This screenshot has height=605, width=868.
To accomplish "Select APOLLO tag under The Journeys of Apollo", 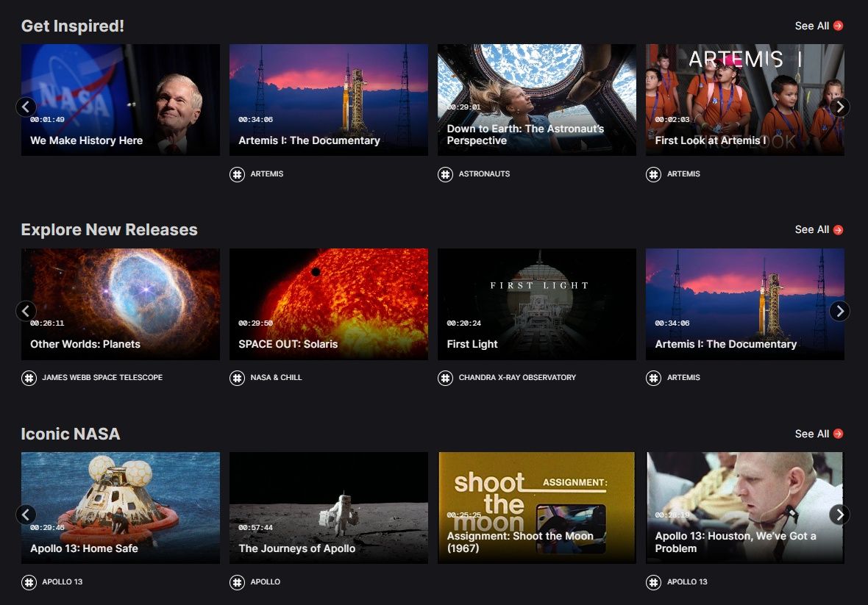I will pos(265,581).
